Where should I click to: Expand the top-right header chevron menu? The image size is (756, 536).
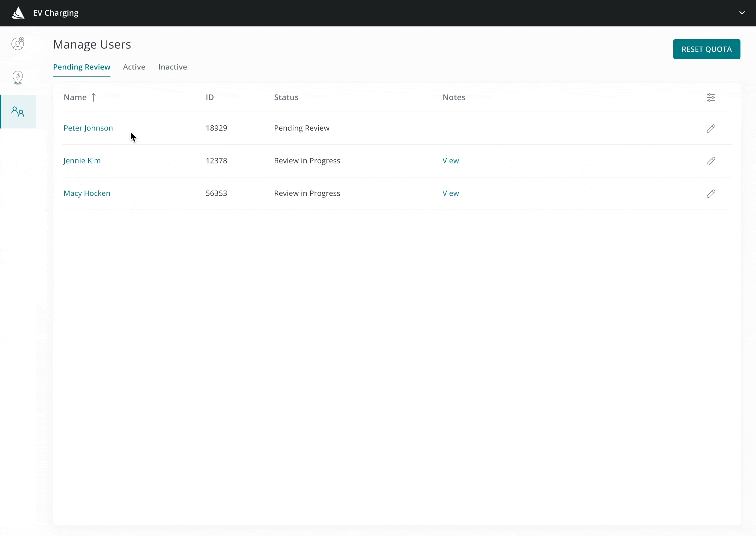(742, 13)
